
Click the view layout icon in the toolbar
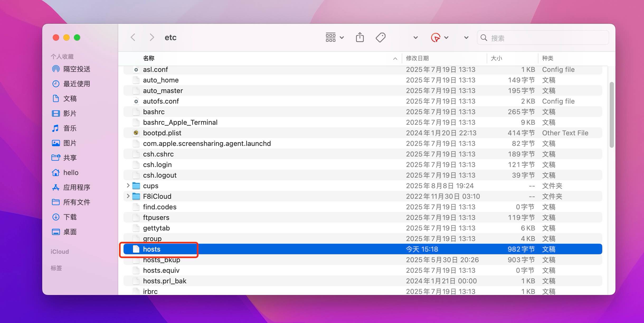click(331, 37)
